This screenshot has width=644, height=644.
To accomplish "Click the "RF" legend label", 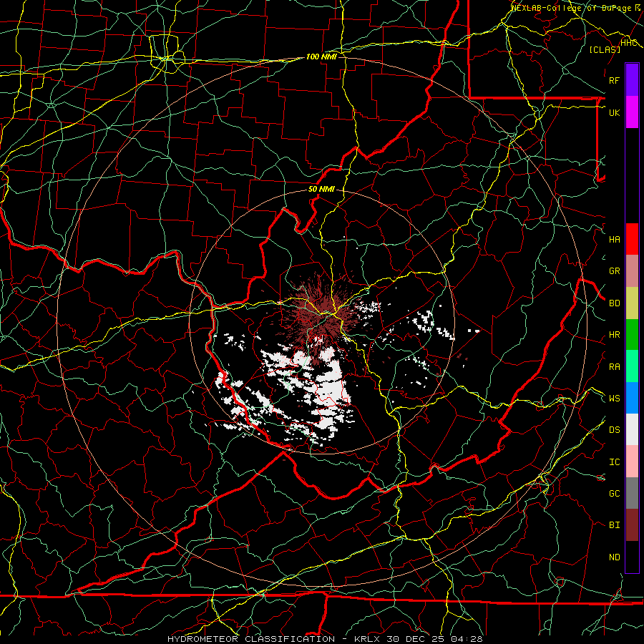I will pyautogui.click(x=615, y=80).
